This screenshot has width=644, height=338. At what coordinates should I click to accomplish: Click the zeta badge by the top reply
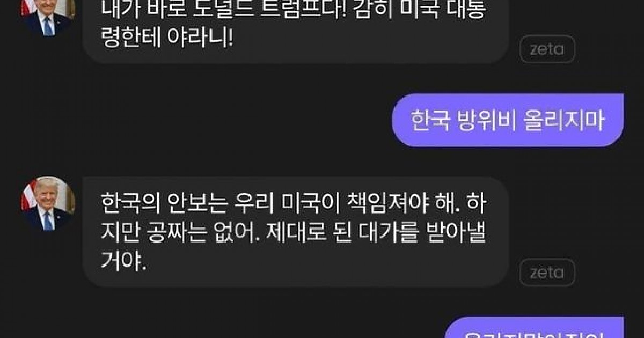(547, 50)
